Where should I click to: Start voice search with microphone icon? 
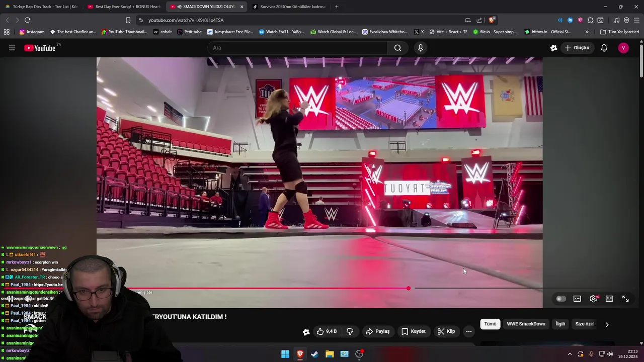[x=421, y=48]
